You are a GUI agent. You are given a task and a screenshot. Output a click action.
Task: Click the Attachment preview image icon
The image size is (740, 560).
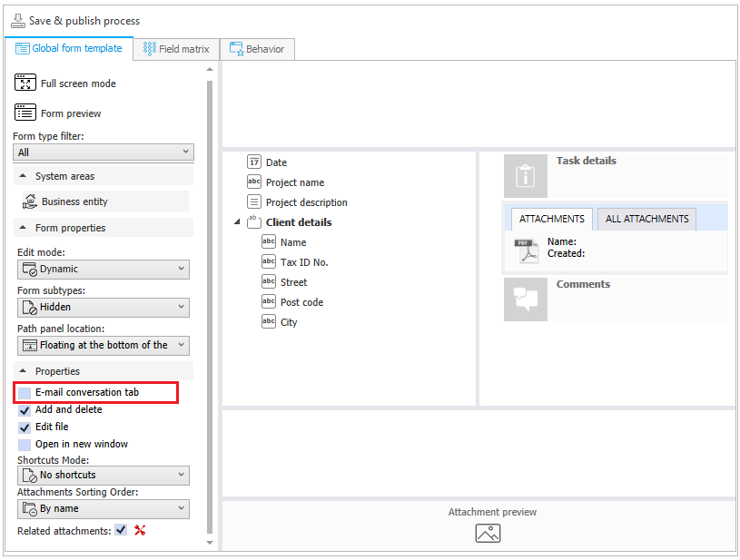[488, 533]
